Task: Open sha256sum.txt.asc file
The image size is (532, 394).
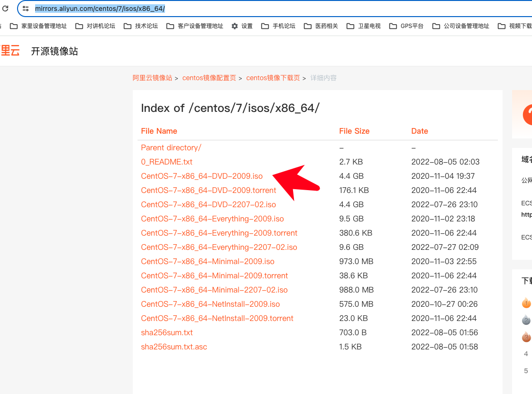Action: click(174, 347)
